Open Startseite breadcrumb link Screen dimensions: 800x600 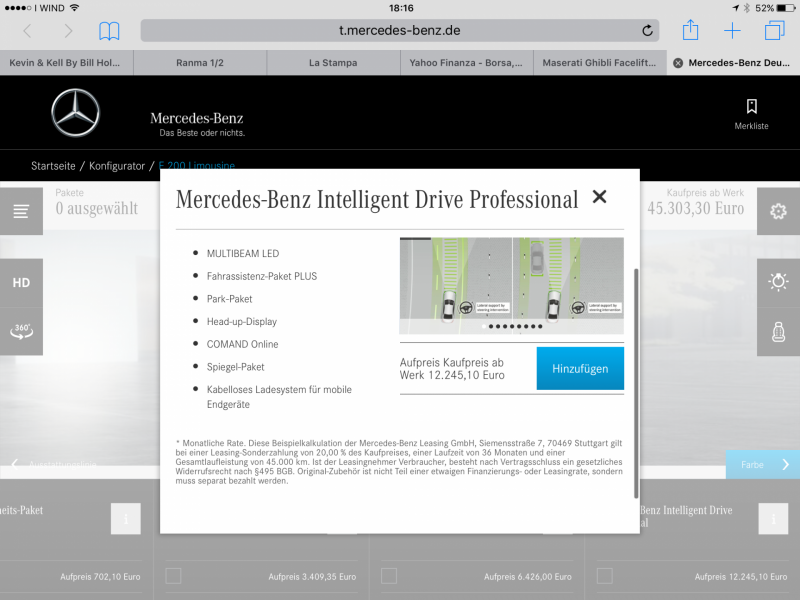[53, 166]
